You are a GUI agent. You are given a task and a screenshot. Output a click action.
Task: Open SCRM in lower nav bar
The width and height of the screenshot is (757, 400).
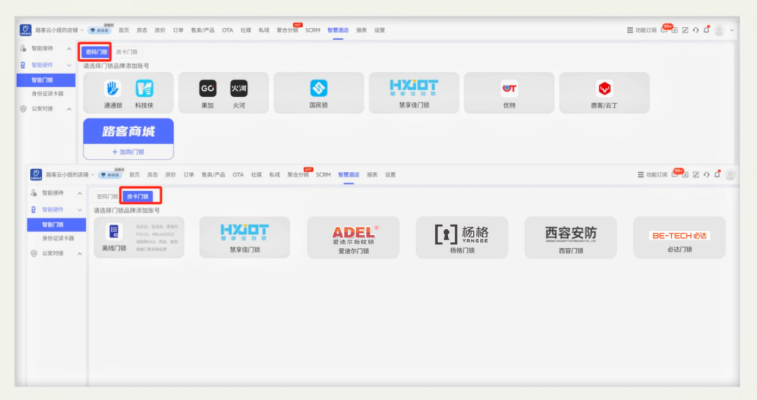[x=323, y=175]
